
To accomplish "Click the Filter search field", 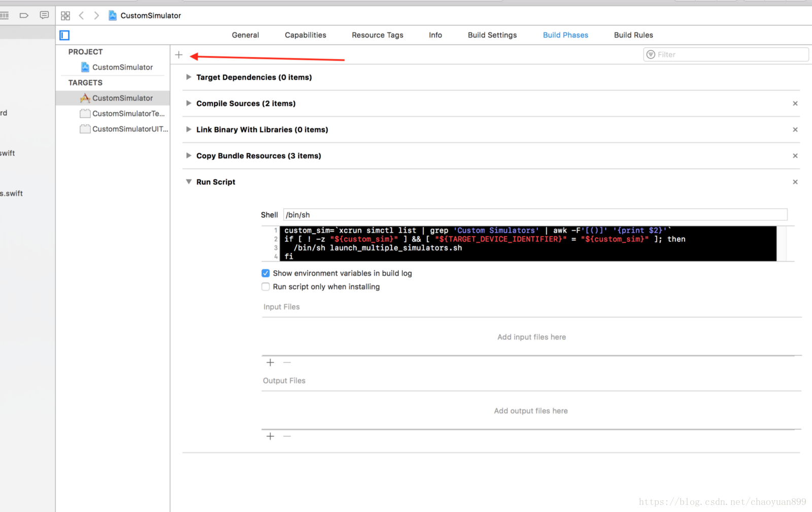I will (x=726, y=55).
